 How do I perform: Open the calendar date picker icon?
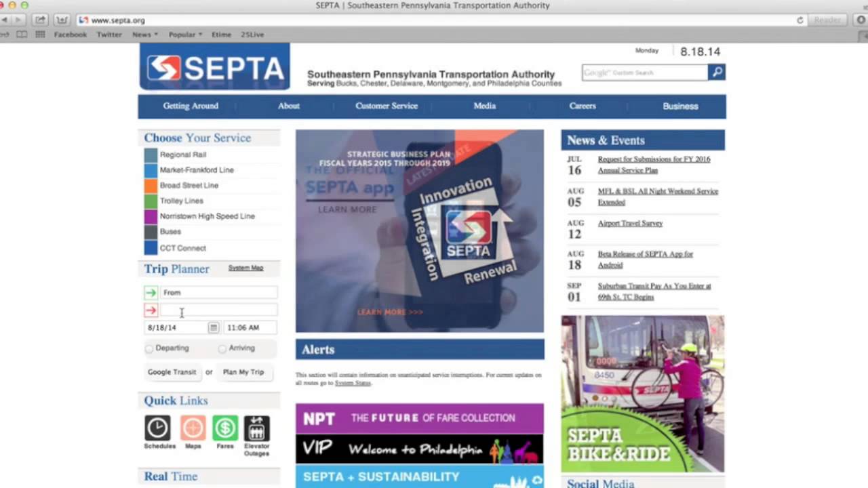pyautogui.click(x=213, y=327)
